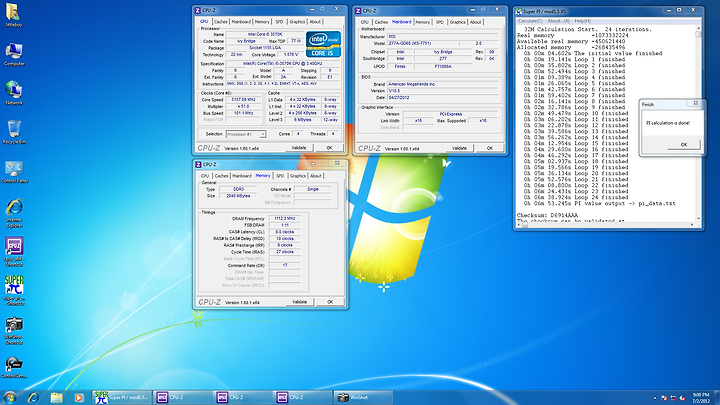Open About tab in CPU-Z processor window
The width and height of the screenshot is (720, 405).
(315, 22)
